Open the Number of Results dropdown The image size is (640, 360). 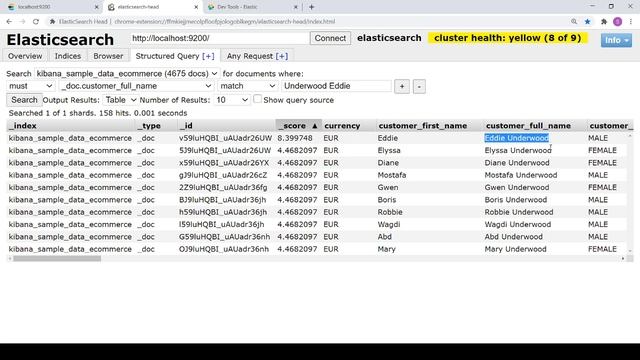231,100
